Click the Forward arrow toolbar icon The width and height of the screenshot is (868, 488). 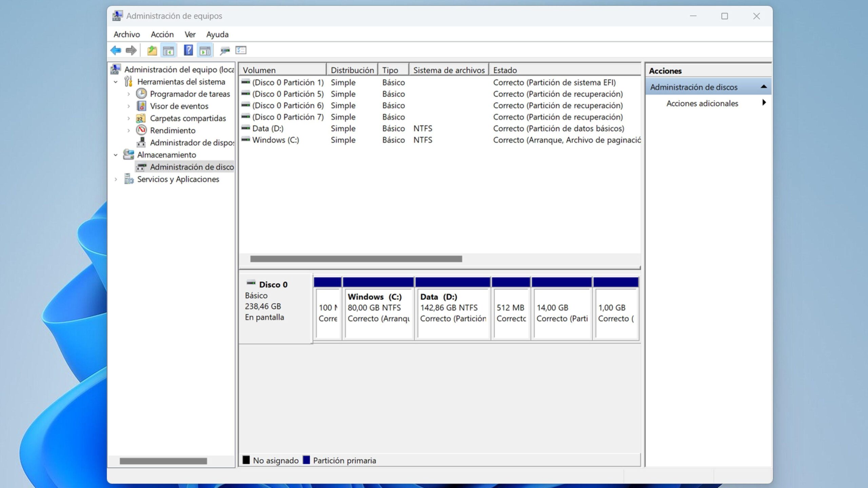pos(131,50)
